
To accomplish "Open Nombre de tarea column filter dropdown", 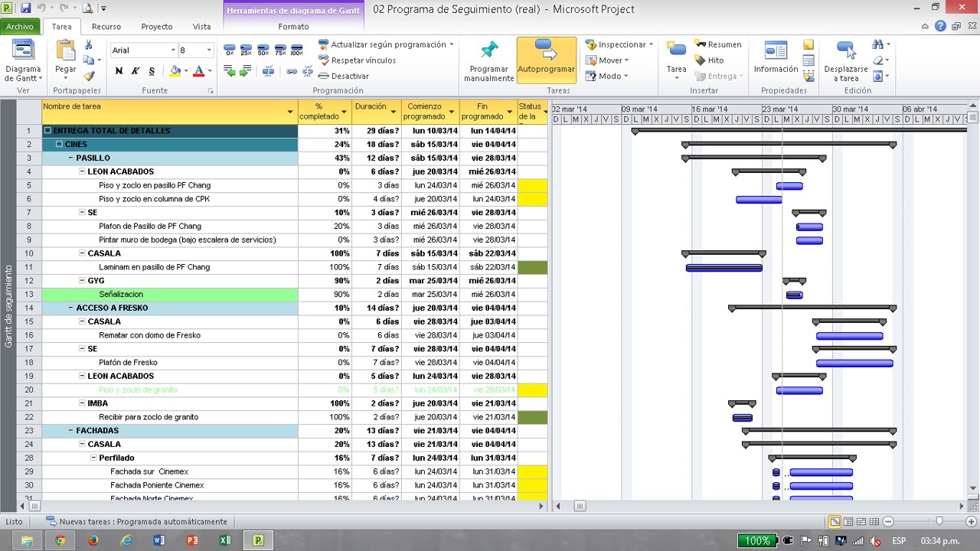I will (x=290, y=113).
